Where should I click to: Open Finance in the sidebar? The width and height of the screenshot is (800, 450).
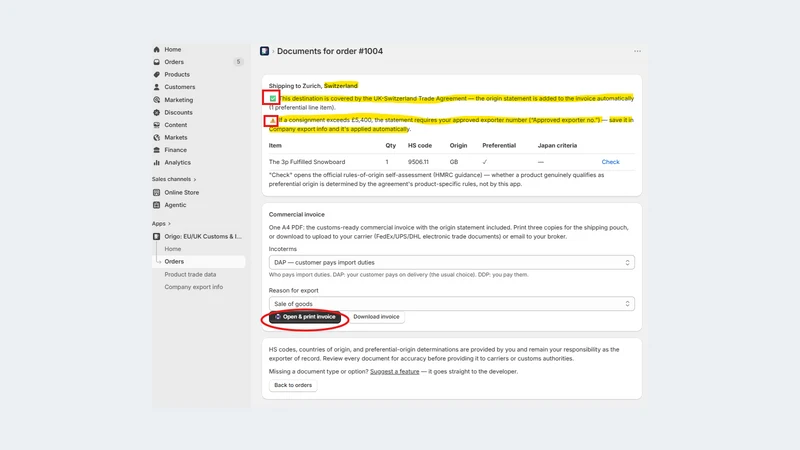(176, 150)
